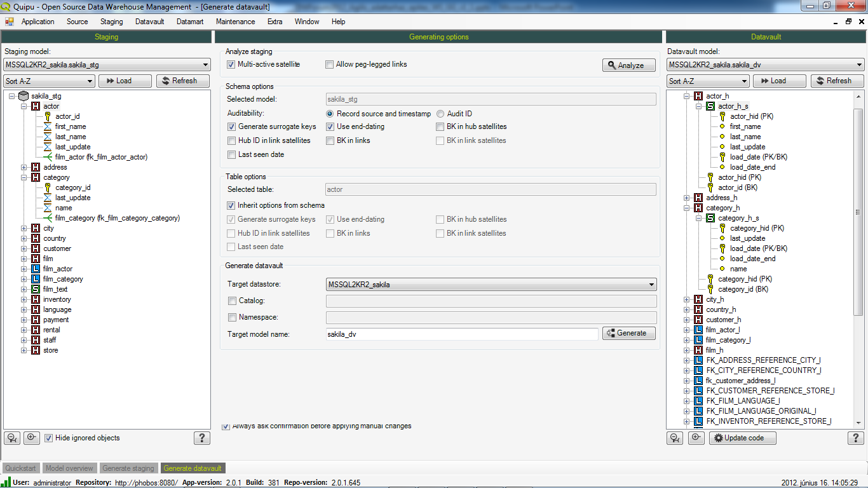The height and width of the screenshot is (488, 868).
Task: Click the hub icon beside actor_h
Action: (x=698, y=96)
